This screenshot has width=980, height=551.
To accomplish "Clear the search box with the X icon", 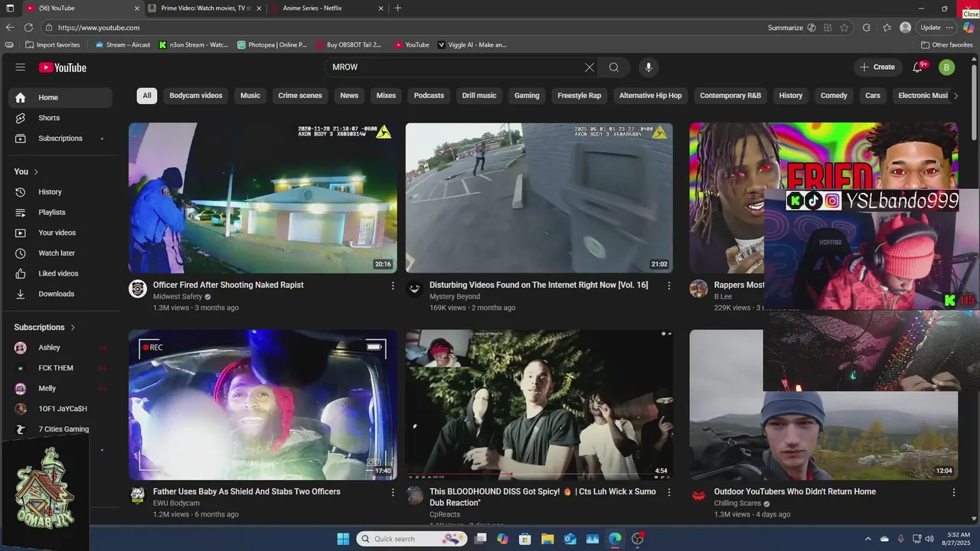I will [590, 67].
